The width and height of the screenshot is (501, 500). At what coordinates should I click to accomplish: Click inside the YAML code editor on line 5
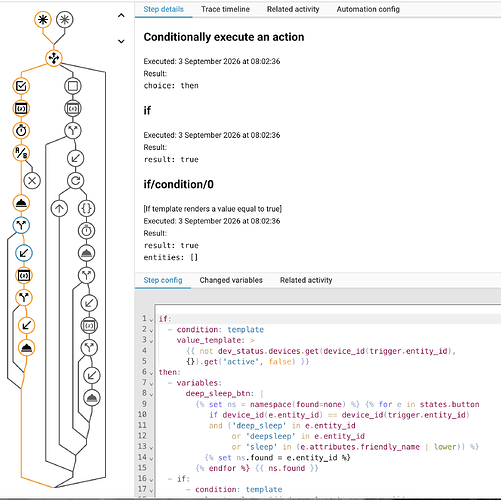(x=248, y=362)
